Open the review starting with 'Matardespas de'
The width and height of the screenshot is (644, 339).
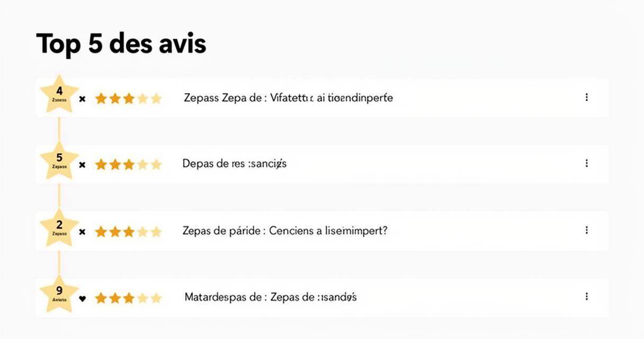[271, 297]
